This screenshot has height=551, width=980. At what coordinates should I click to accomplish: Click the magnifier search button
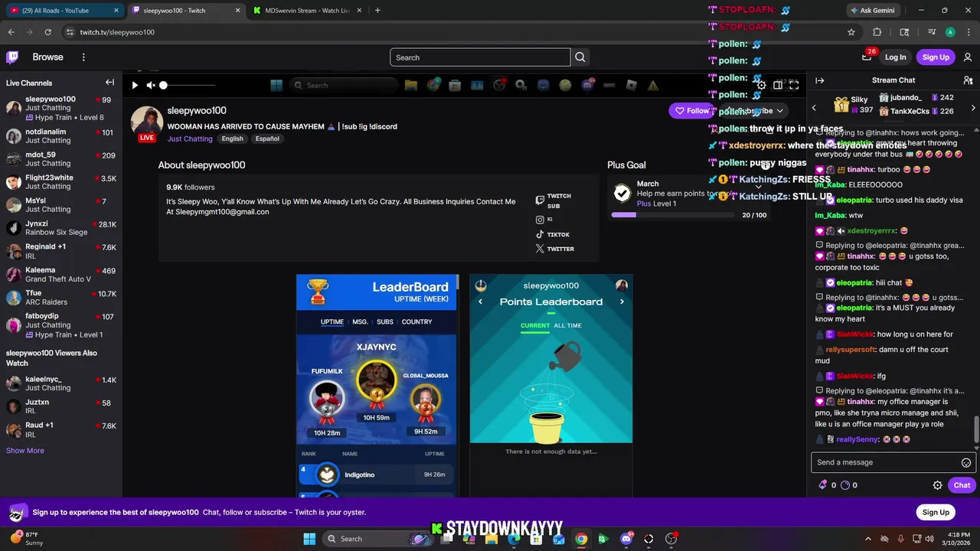point(580,57)
